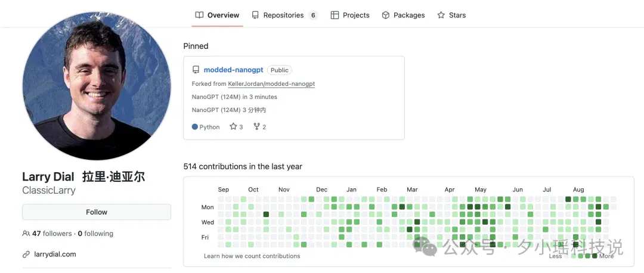644x273 pixels.
Task: Click the link icon beside larrydial.com
Action: (x=26, y=255)
